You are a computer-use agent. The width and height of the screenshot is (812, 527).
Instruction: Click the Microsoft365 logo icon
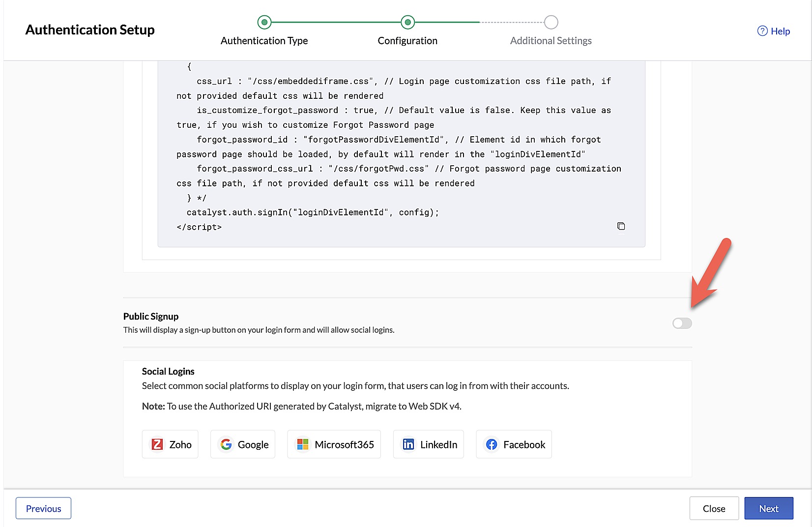303,444
